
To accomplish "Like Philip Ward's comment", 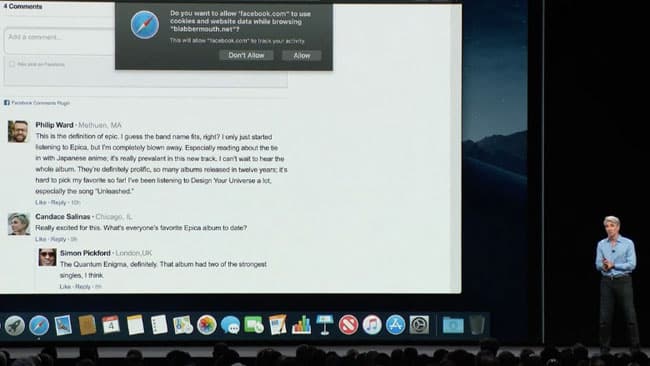I will coord(41,202).
